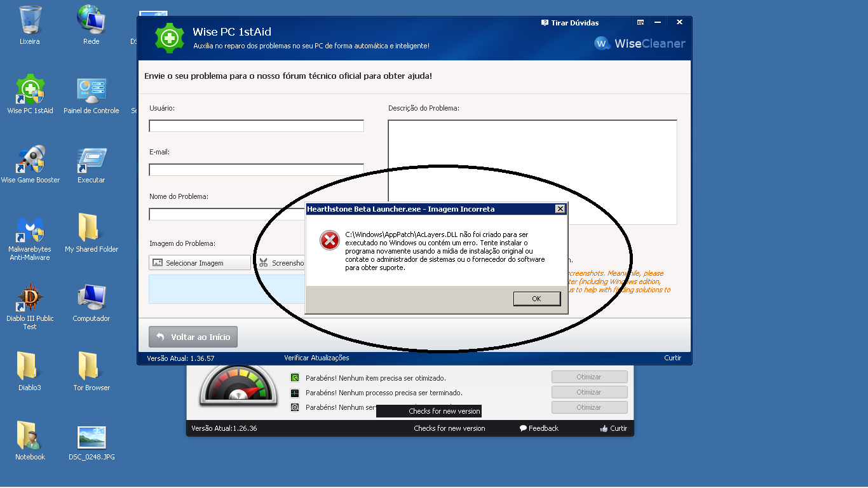Viewport: 868px width, 488px height.
Task: Click the Voltar ao Início button
Action: [x=193, y=337]
